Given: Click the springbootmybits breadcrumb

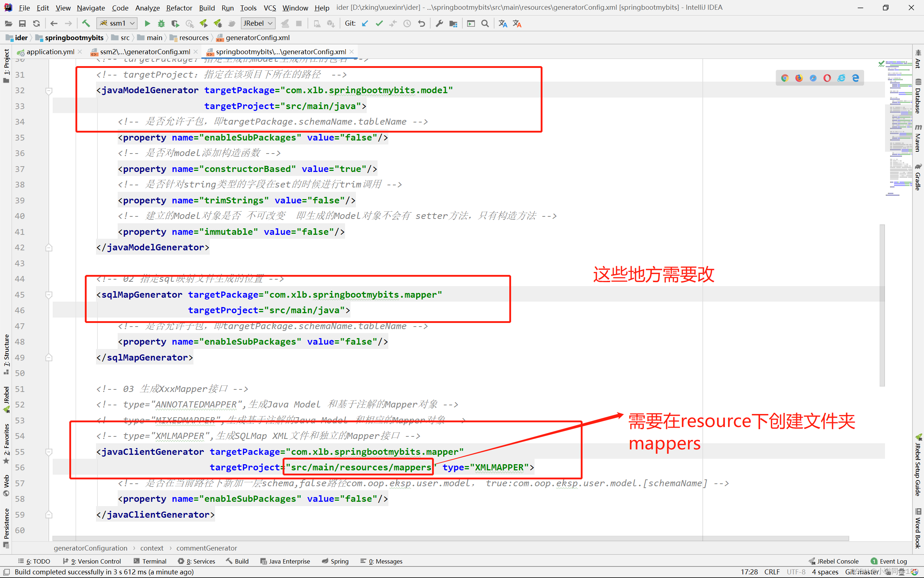Looking at the screenshot, I should tap(70, 38).
